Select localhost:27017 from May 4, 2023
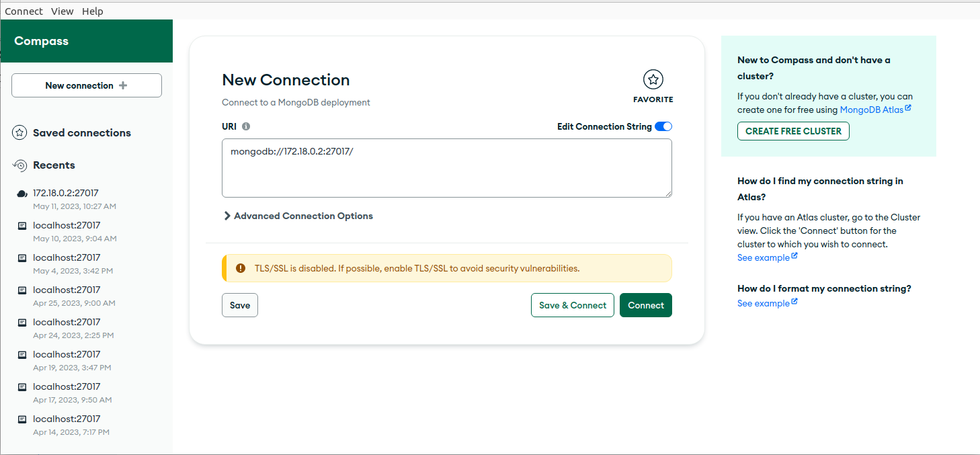980x455 pixels. click(x=87, y=263)
